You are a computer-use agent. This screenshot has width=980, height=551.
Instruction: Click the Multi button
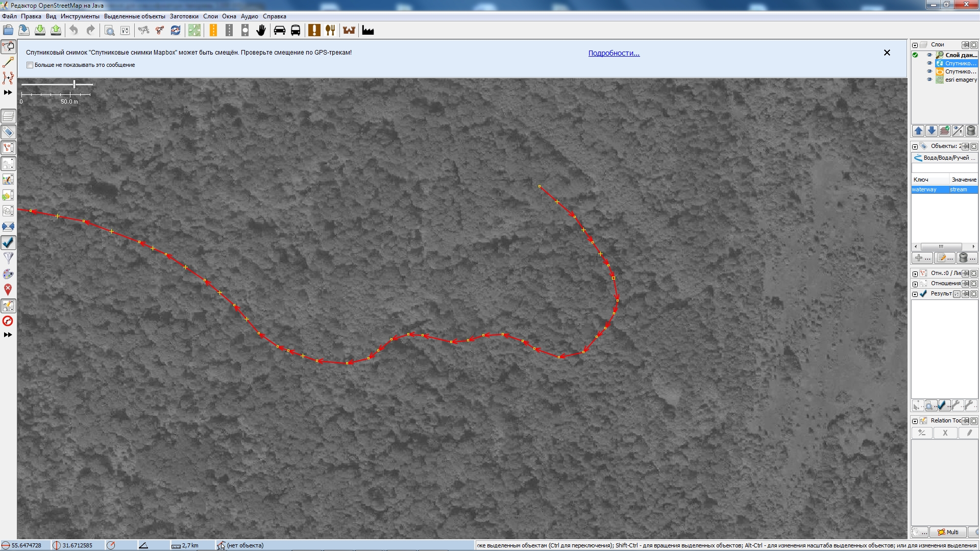(947, 532)
